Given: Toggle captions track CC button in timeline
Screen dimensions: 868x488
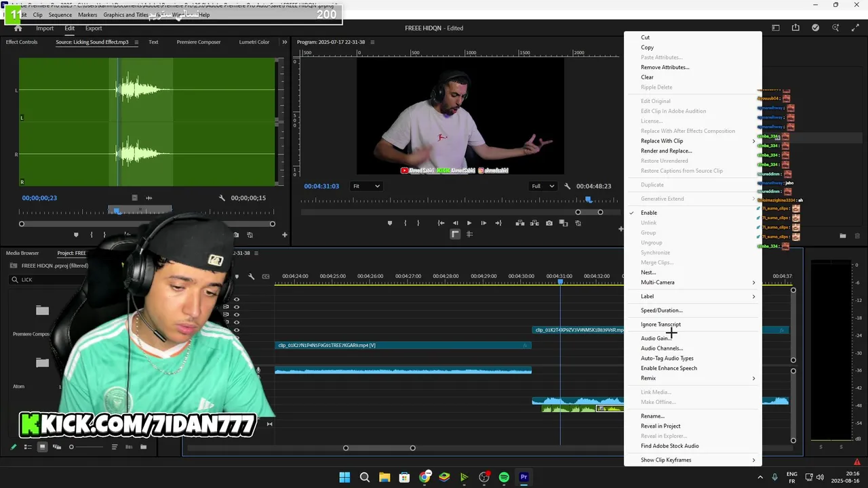Looking at the screenshot, I should tap(266, 277).
